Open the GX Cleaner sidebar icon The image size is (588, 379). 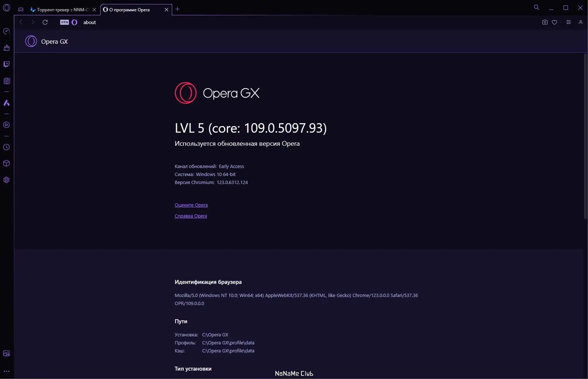(x=7, y=48)
